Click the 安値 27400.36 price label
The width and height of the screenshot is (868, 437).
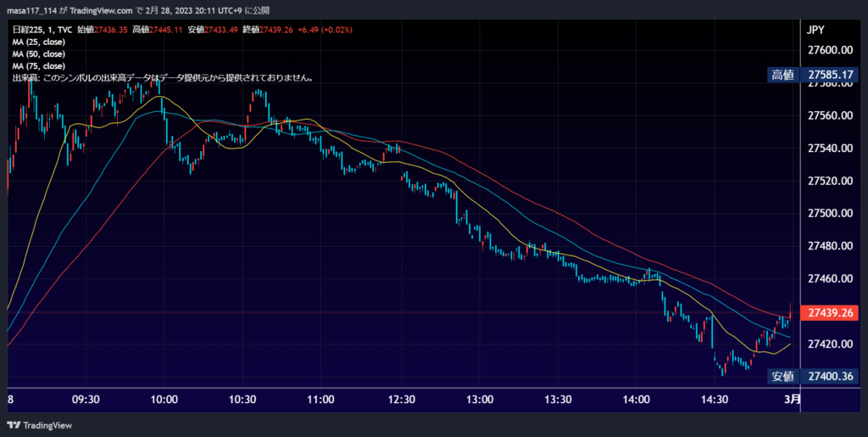click(x=813, y=377)
